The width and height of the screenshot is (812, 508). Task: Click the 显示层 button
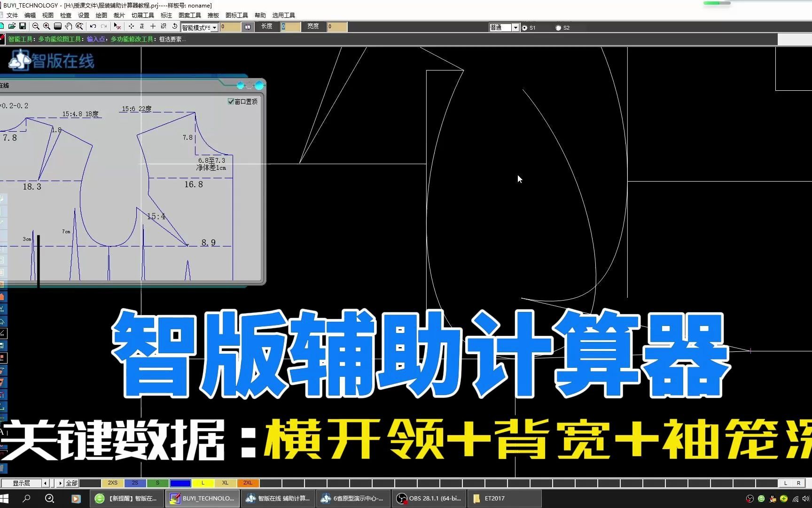pyautogui.click(x=21, y=483)
